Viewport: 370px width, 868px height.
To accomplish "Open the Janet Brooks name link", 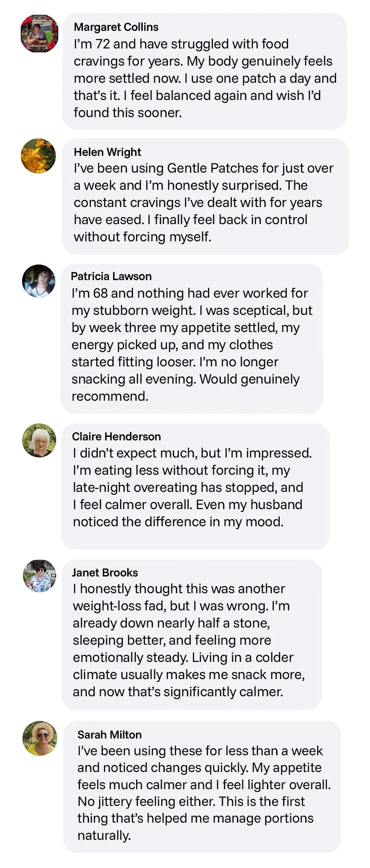I will tap(105, 573).
